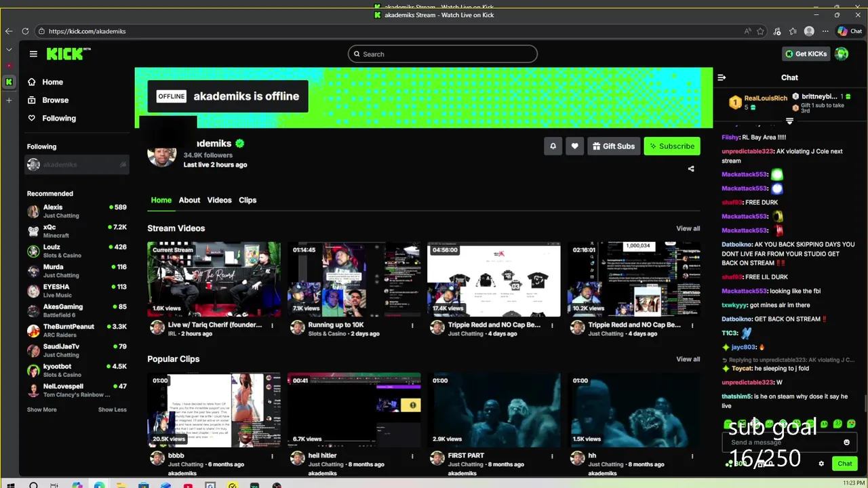Switch to the Clips tab
868x488 pixels.
pyautogui.click(x=248, y=200)
